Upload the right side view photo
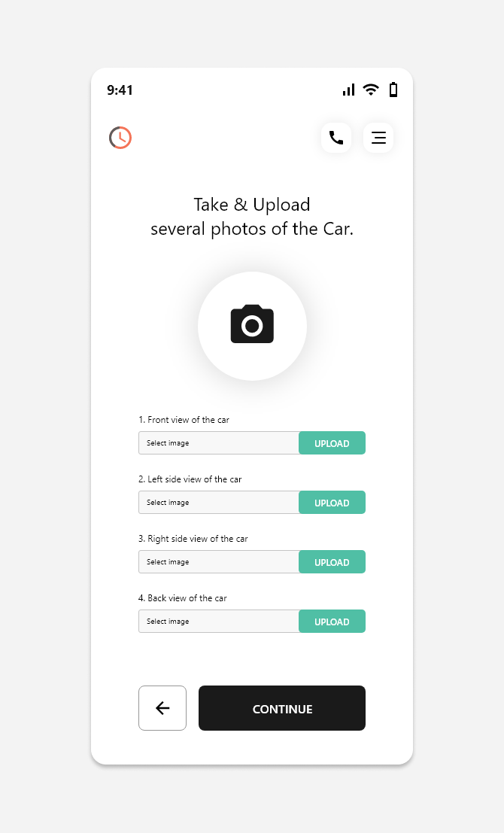The width and height of the screenshot is (504, 833). (x=332, y=562)
